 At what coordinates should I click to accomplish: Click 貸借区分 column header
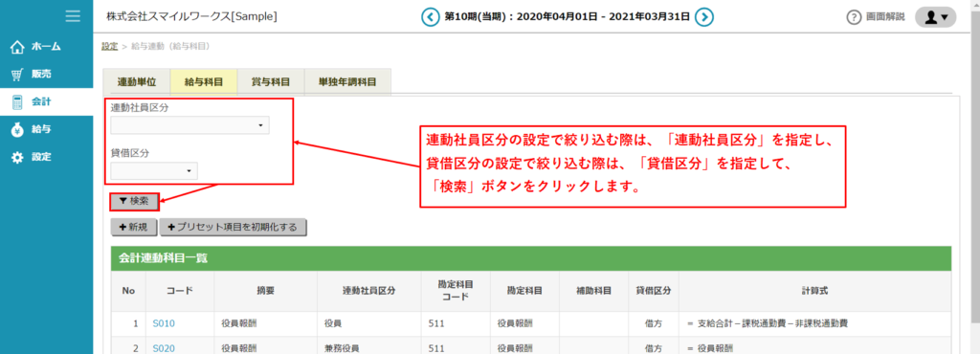654,292
